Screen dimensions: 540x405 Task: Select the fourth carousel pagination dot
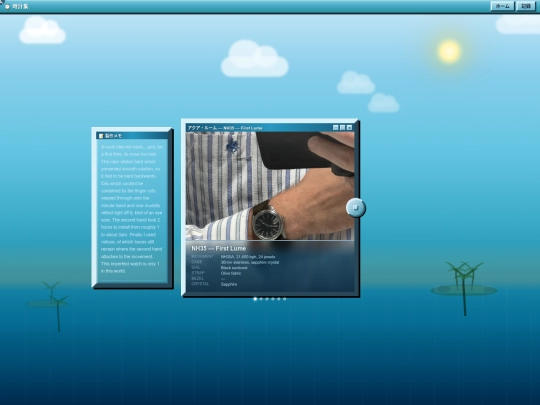[x=273, y=299]
